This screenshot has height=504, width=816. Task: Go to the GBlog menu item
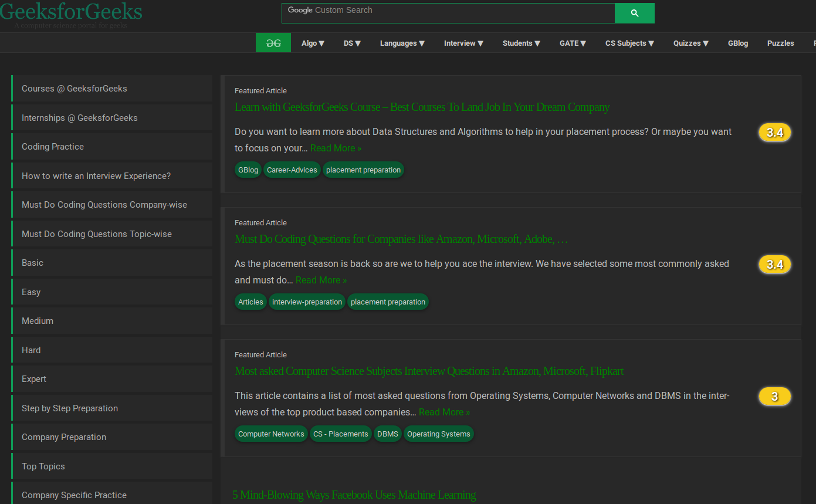[738, 43]
